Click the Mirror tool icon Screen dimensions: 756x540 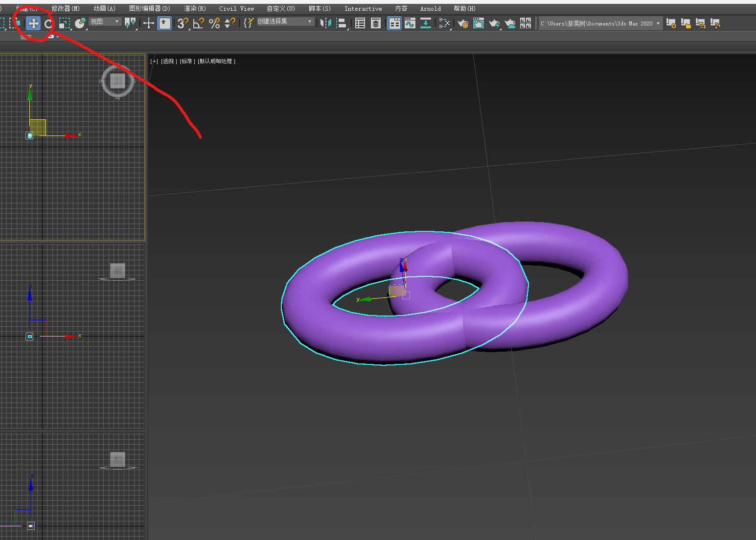tap(324, 23)
